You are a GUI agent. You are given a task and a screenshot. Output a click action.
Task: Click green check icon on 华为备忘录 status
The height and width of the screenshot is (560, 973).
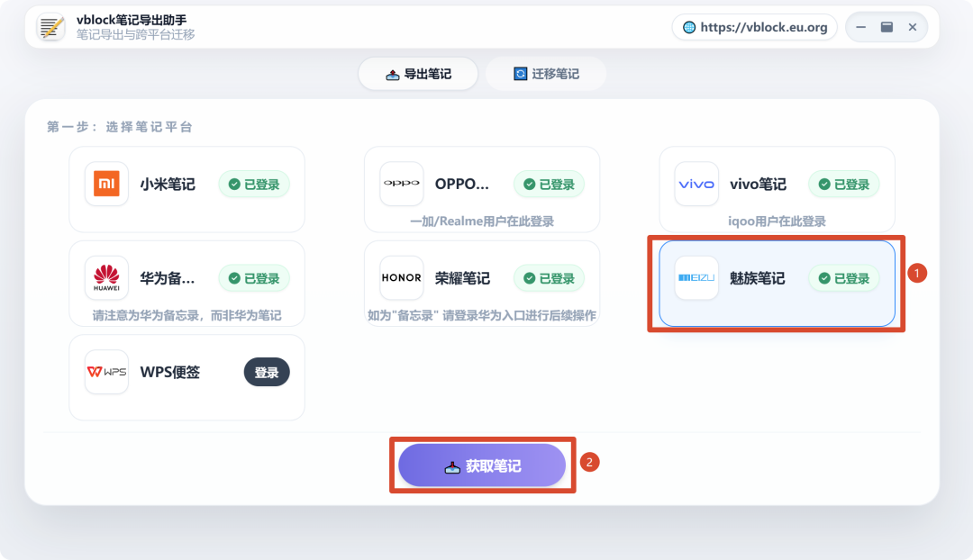coord(234,278)
